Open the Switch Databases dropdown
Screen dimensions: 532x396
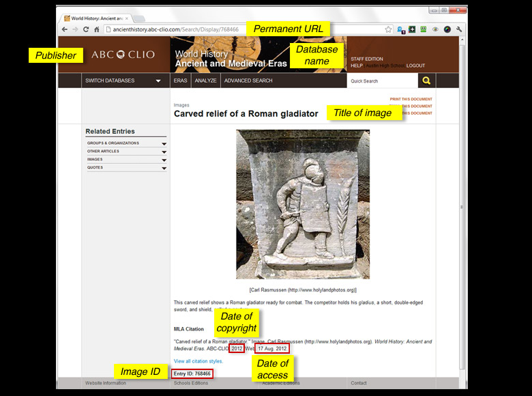point(123,81)
